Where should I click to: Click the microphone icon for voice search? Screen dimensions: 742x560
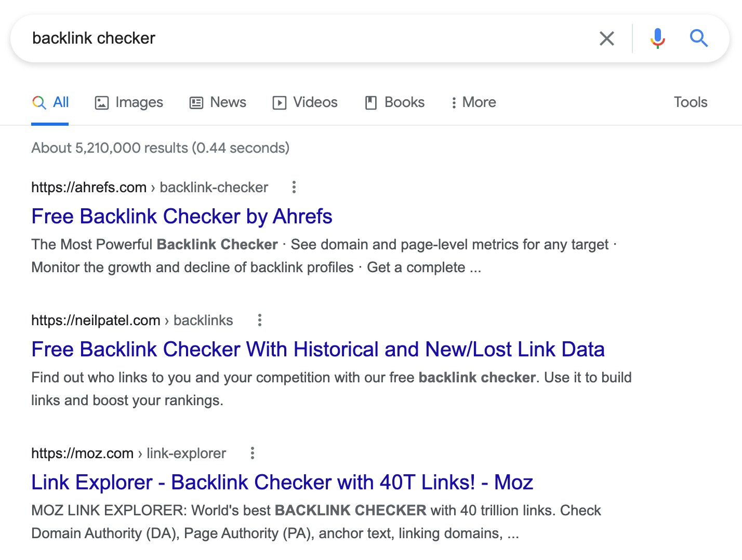pos(657,38)
